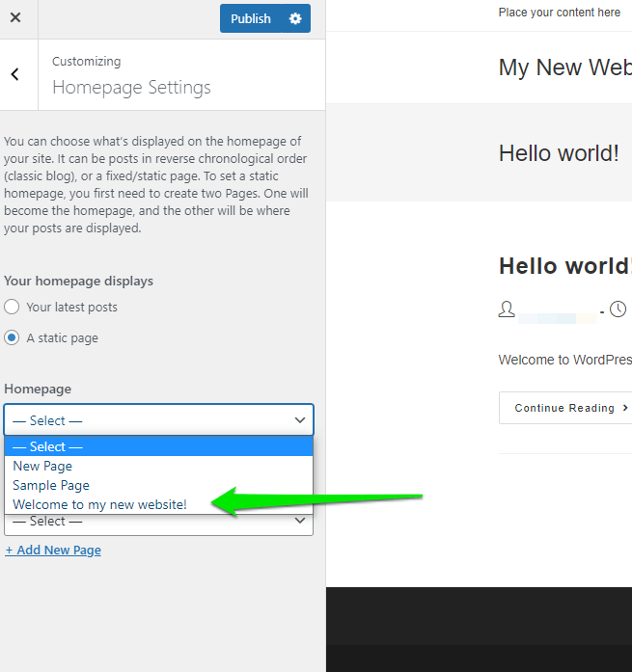Open publish settings gear icon
Screen dimensions: 632x672
pos(295,18)
